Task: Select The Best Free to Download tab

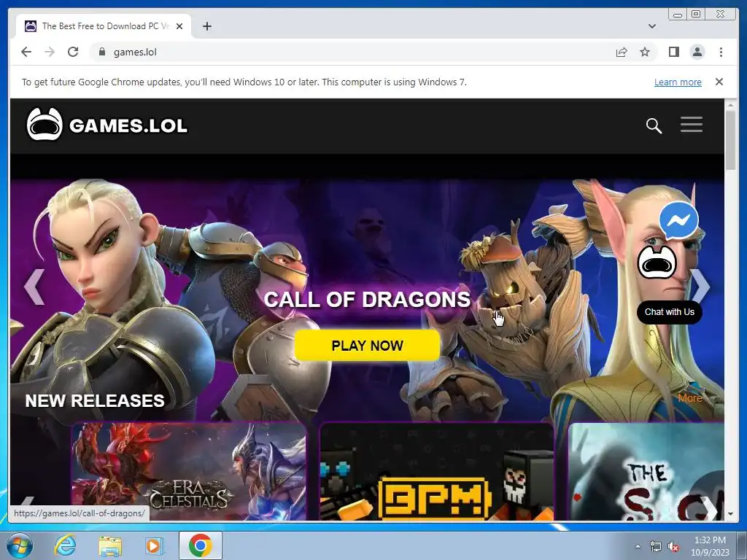Action: [104, 26]
